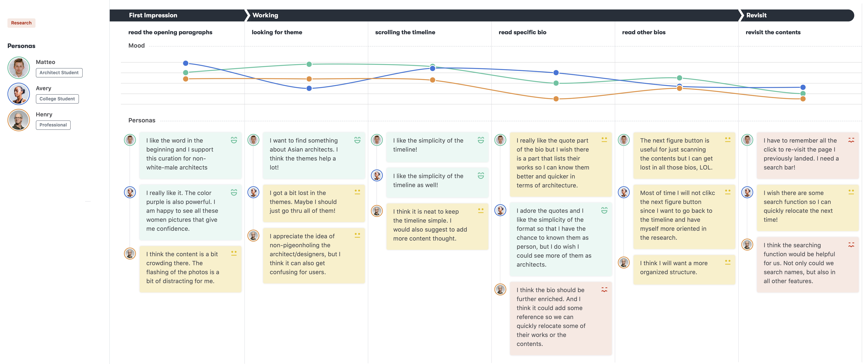This screenshot has height=364, width=868.
Task: Click neutral face icon on "lost in the themes" card
Action: point(357,192)
